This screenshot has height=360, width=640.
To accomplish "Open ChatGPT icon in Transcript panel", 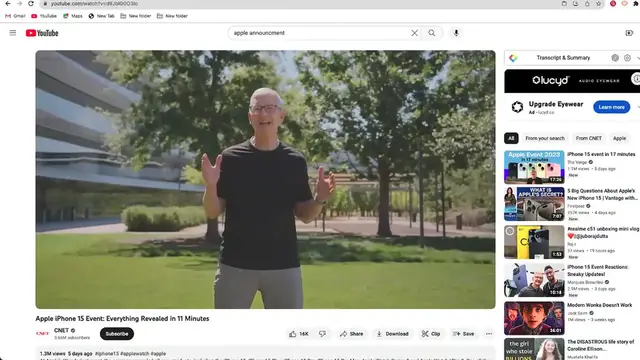I will pyautogui.click(x=615, y=58).
